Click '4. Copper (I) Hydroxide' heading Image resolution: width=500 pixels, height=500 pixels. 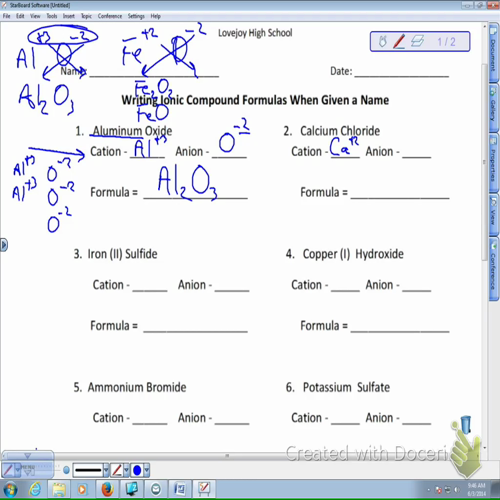click(x=344, y=254)
